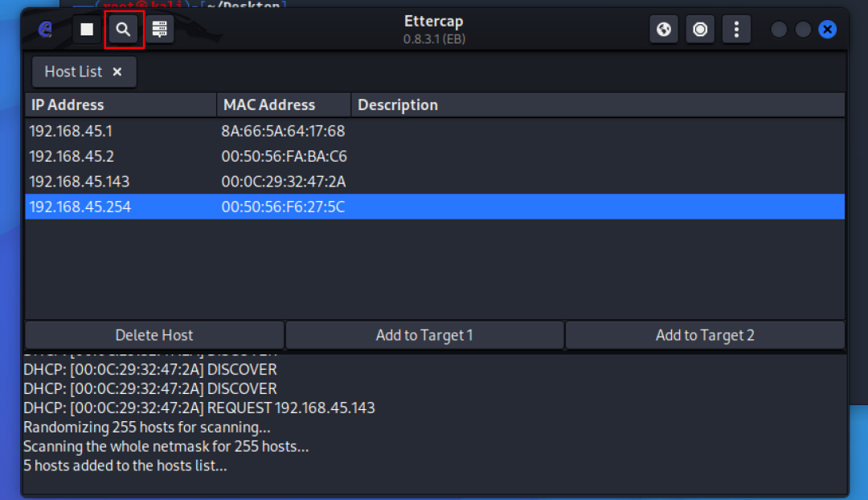Open the three-dot Ettercap menu
Viewport: 868px width, 500px height.
(736, 30)
